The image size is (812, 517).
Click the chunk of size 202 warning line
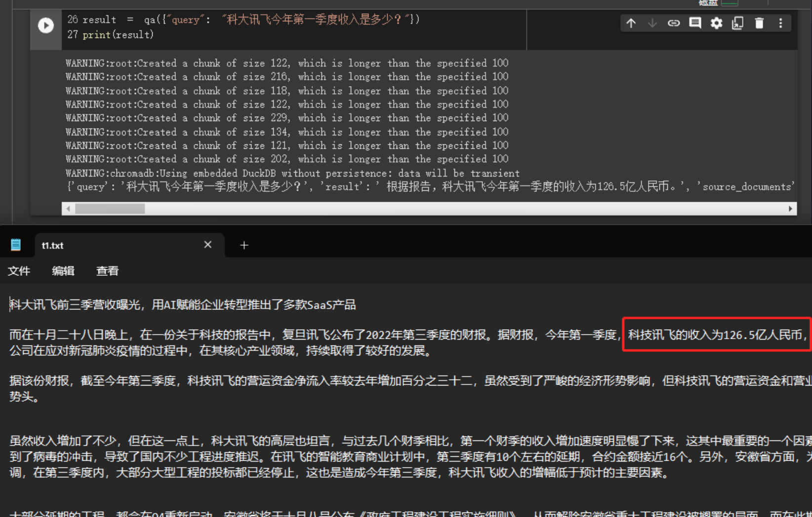(287, 159)
